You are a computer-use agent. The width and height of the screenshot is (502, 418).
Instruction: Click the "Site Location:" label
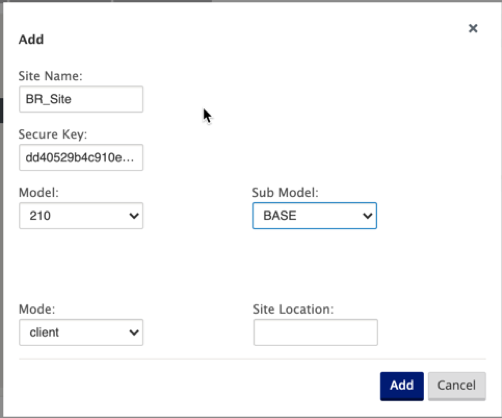coord(293,309)
